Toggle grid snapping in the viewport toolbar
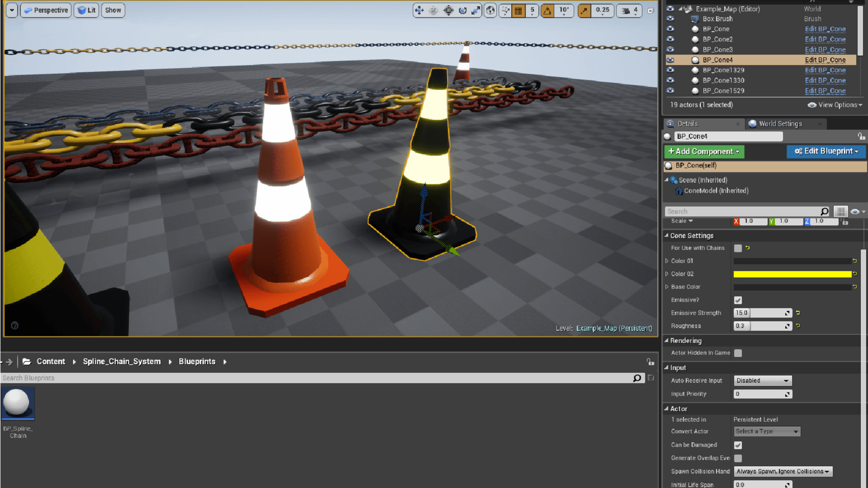Screen dimensions: 868x488 click(519, 10)
